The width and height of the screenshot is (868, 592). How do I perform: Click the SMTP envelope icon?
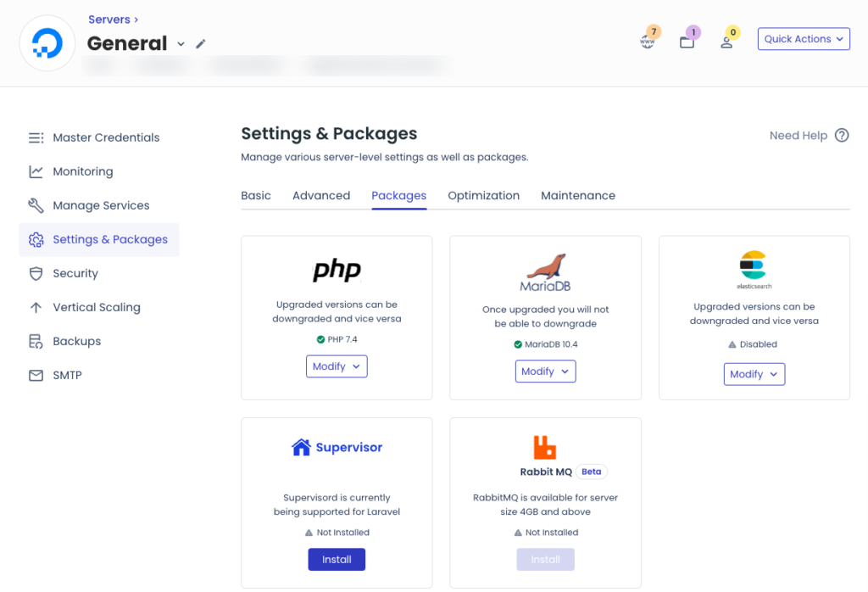(36, 376)
